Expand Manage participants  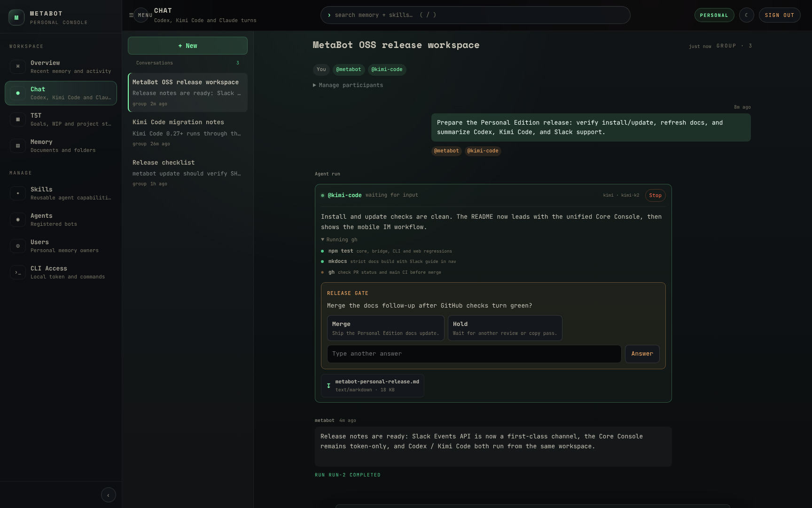pyautogui.click(x=348, y=85)
